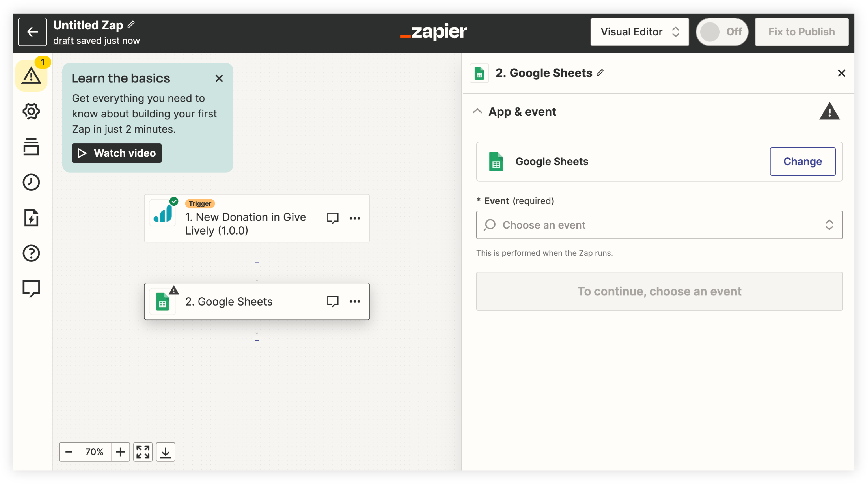Viewport: 868px width, 484px height.
Task: Open the versions stack icon in sidebar
Action: pos(31,147)
